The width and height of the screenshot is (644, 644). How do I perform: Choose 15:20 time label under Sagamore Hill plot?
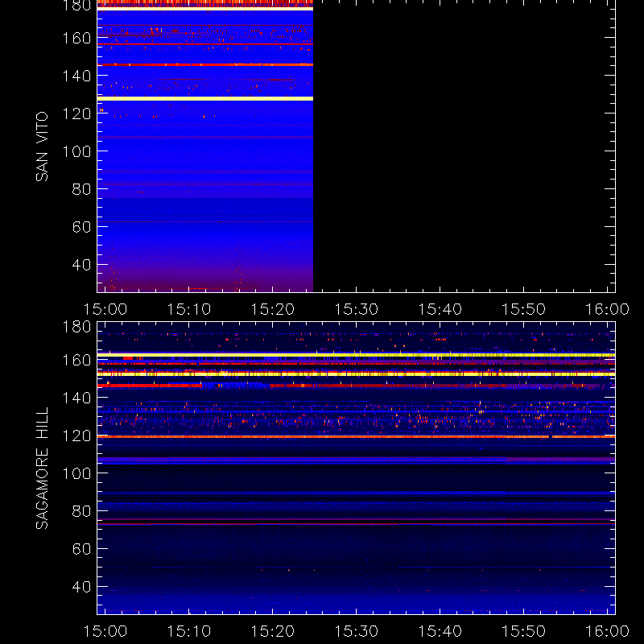click(x=273, y=631)
